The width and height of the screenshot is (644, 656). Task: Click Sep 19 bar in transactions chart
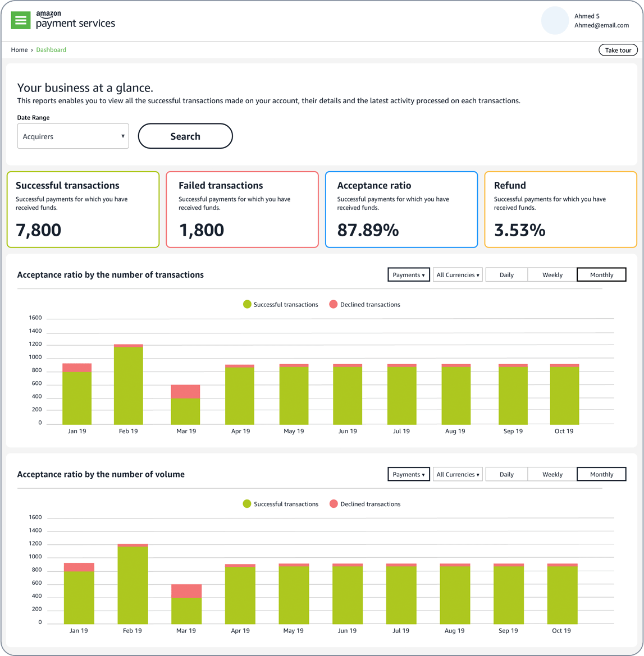point(513,394)
